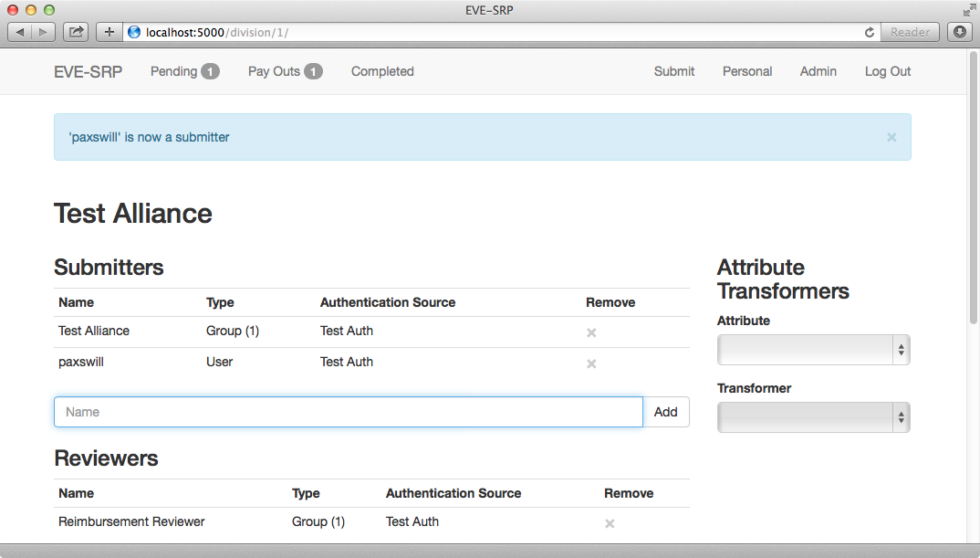Click the 'Submitters' section heading

109,267
